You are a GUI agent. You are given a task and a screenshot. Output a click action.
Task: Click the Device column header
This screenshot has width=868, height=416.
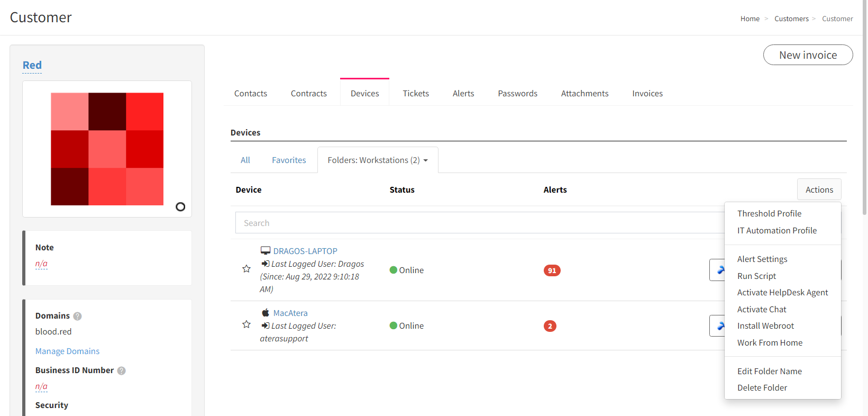249,189
